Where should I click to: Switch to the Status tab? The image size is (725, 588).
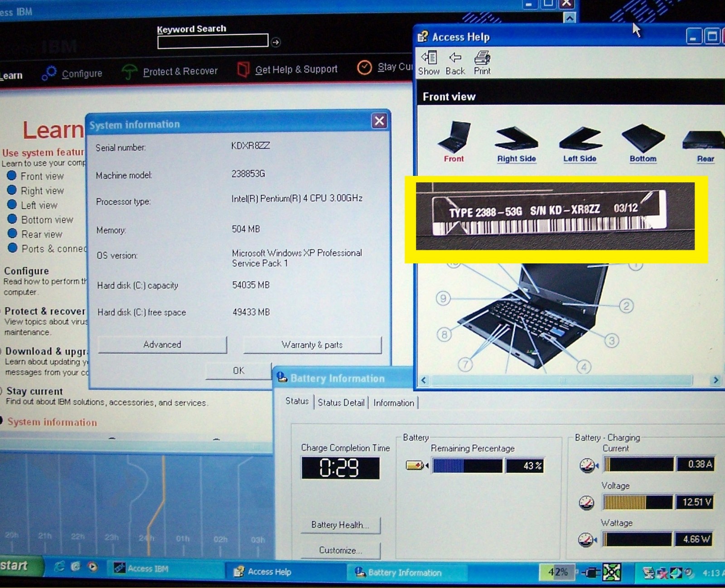coord(297,401)
